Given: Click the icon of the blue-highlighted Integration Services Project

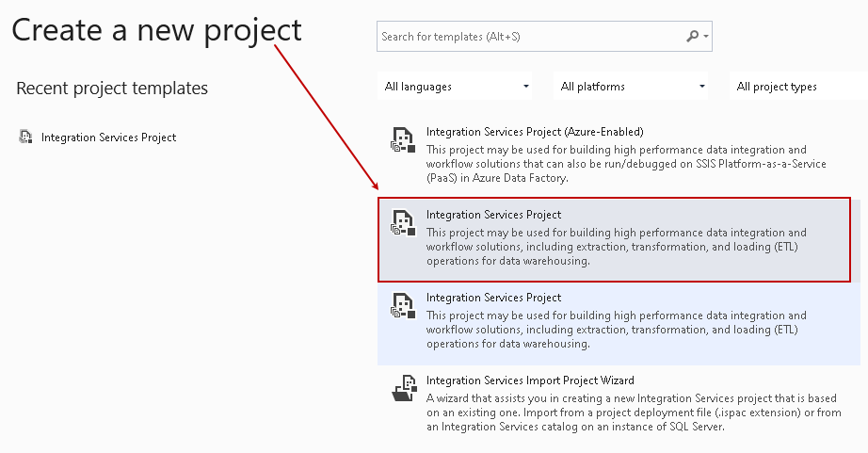Looking at the screenshot, I should coord(403,306).
